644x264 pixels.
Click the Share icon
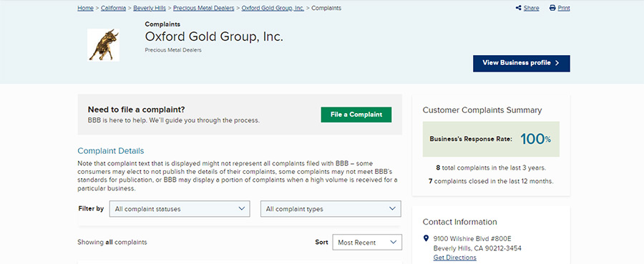pos(518,8)
